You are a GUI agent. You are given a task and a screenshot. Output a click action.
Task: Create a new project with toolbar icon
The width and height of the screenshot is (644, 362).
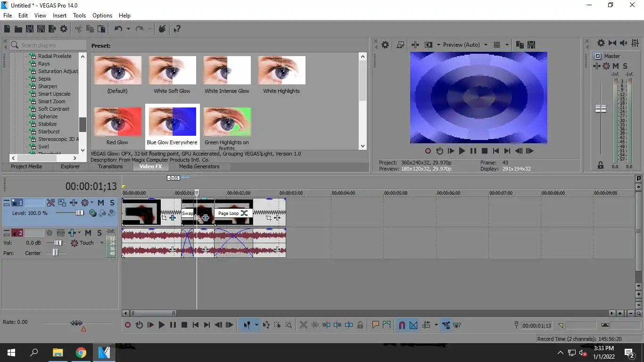coord(7,29)
